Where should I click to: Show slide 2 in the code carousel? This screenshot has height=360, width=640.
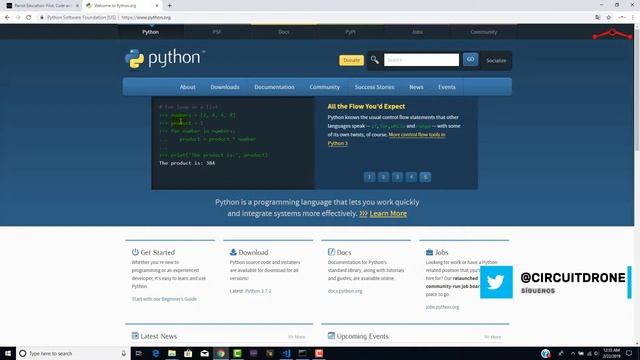[x=383, y=177]
